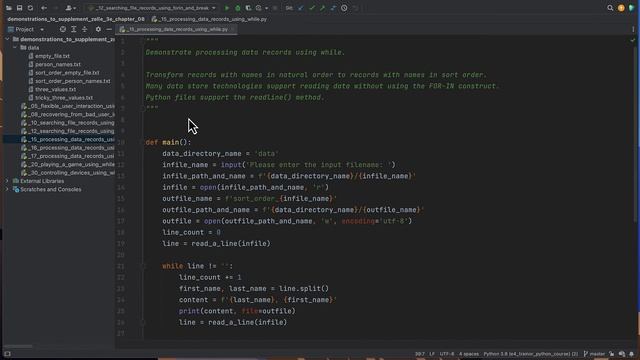Open _12_searching_file_records file
This screenshot has height=360, width=640.
(68, 131)
